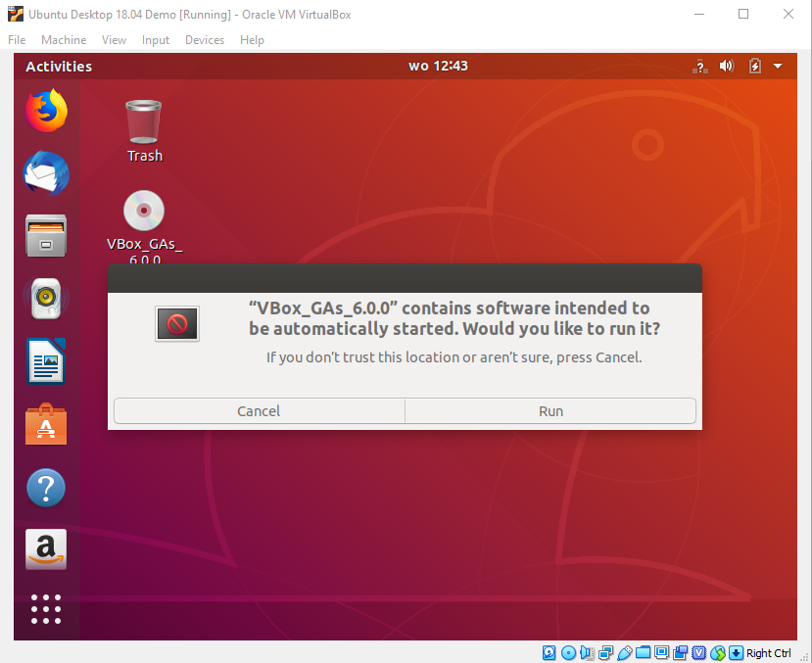Viewport: 812px width, 663px height.
Task: Click the Right Ctrl host key label
Action: tap(769, 653)
